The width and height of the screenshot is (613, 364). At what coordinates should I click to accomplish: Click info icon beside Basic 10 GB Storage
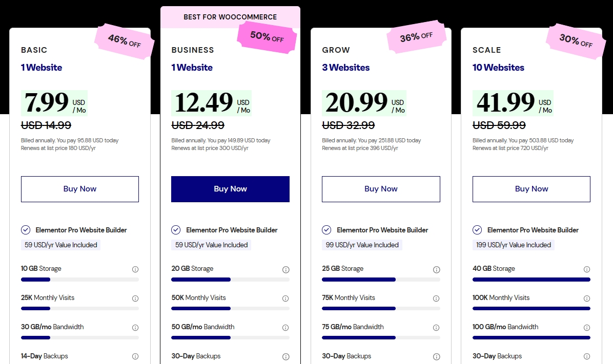[135, 269]
